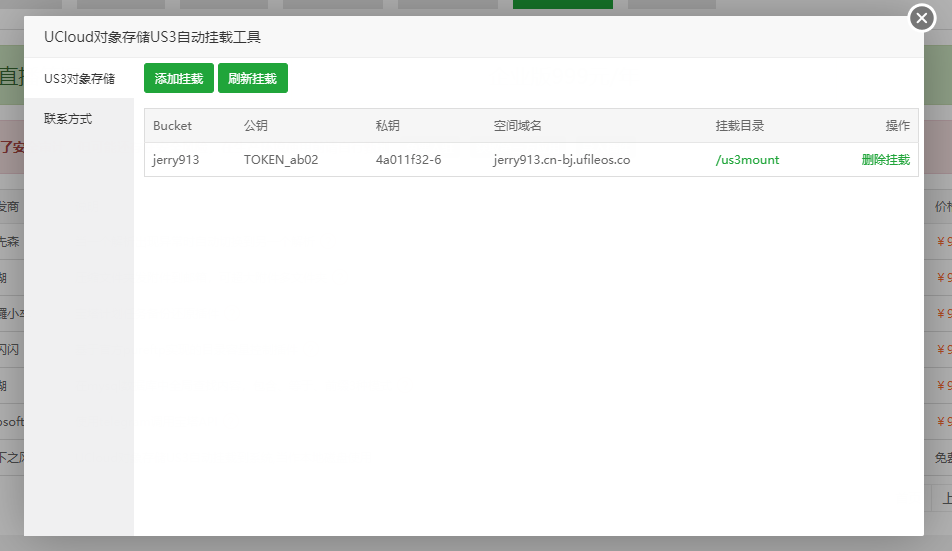Click the 挂载目录 column header

[x=740, y=126]
